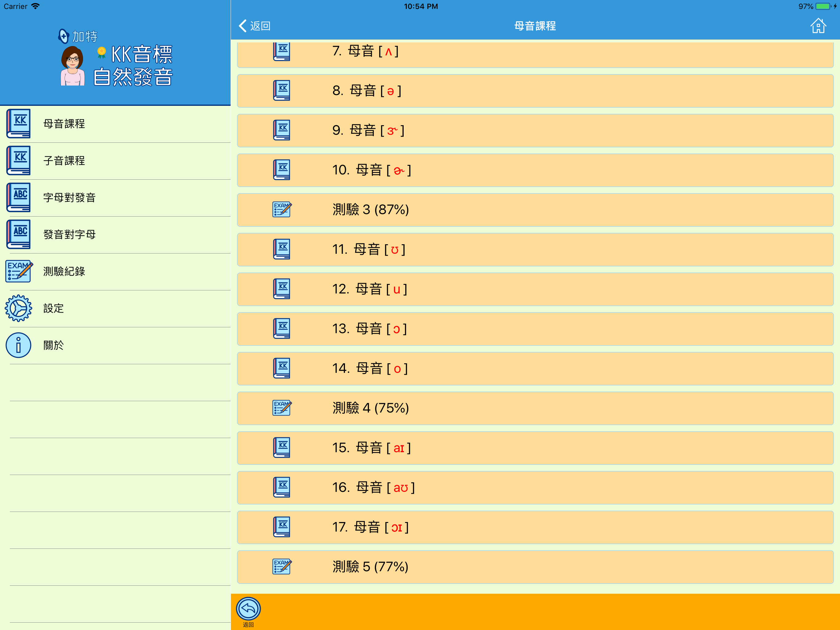Select 子音課程 in the sidebar menu

[x=115, y=161]
